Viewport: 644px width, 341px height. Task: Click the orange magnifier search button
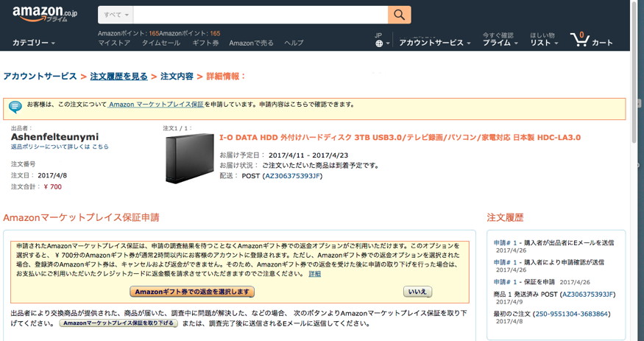click(399, 15)
